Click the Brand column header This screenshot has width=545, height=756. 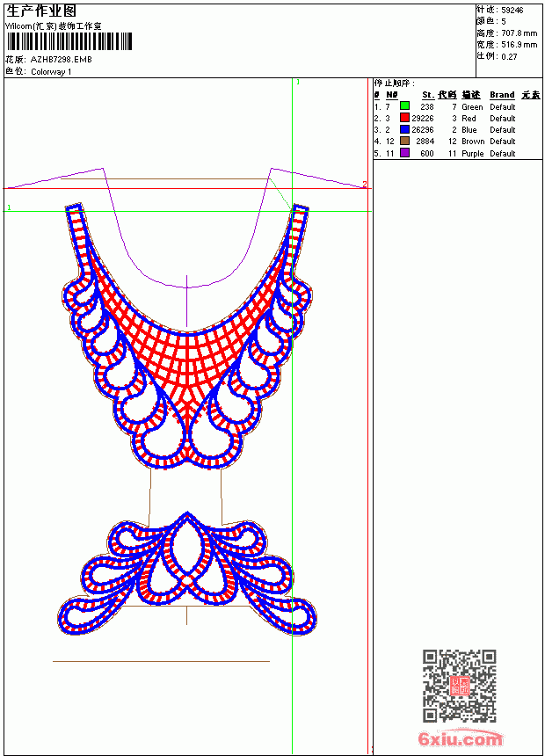point(502,95)
